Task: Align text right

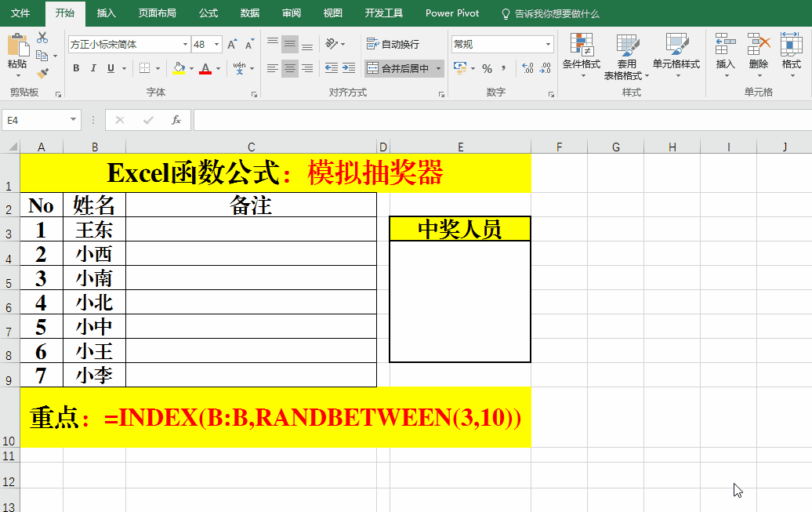Action: pos(307,68)
